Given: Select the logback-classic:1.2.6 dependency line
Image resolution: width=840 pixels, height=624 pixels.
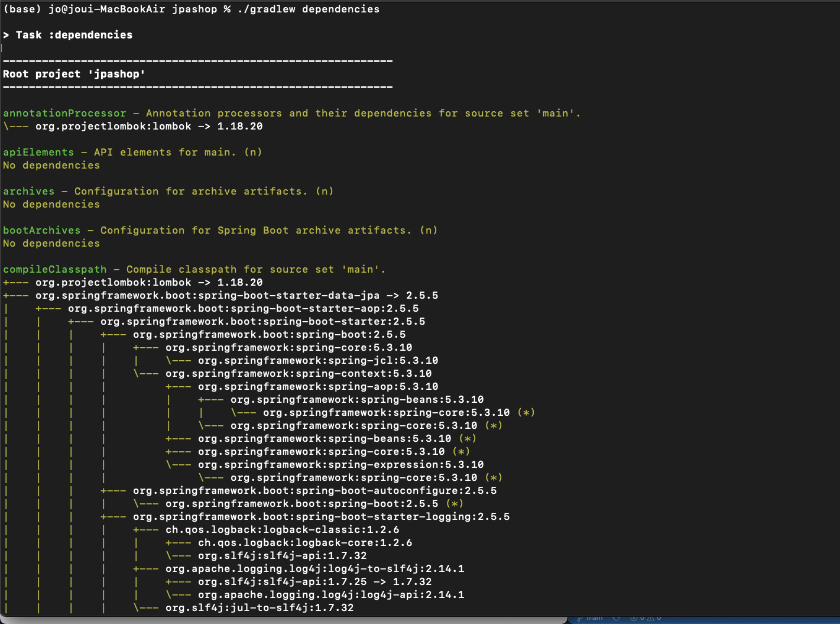Looking at the screenshot, I should coord(282,529).
